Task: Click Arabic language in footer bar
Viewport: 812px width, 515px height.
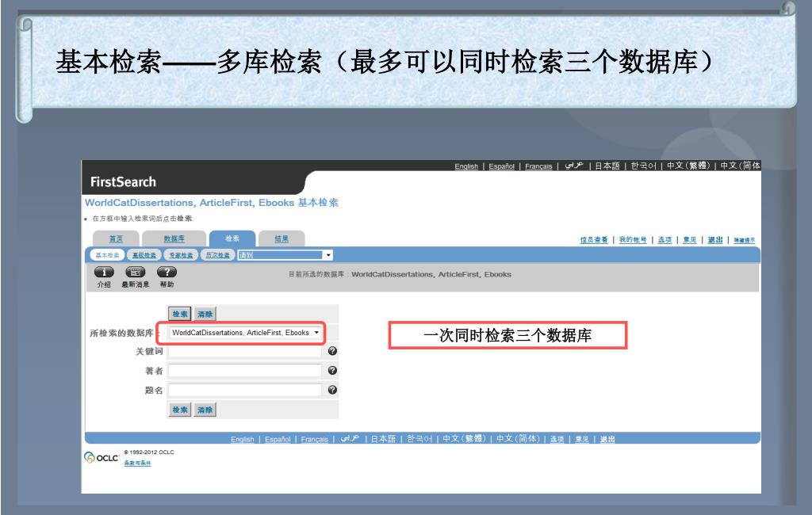Action: (350, 438)
